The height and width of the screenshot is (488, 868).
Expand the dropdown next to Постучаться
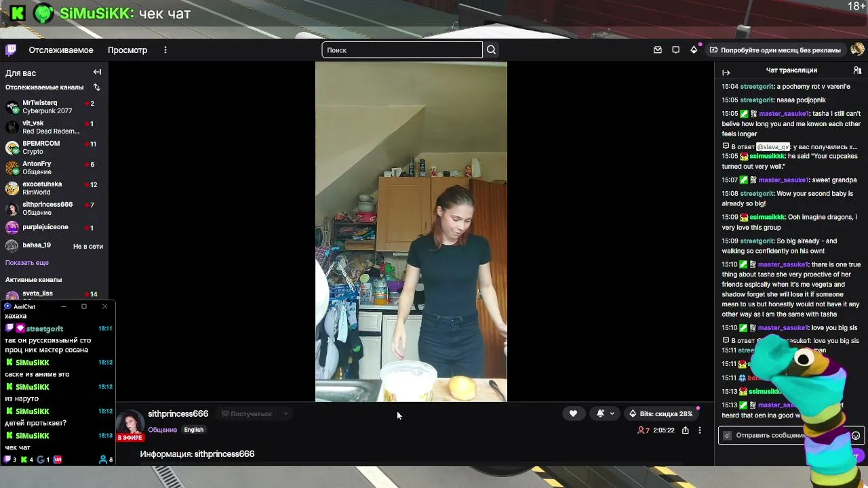285,414
